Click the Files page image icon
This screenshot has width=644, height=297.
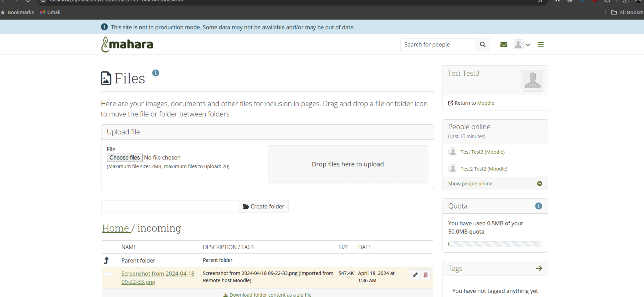106,78
